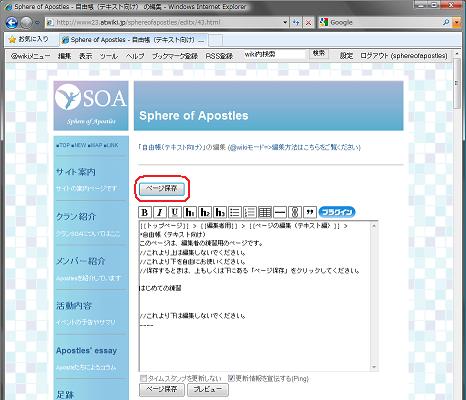Viewport: 466px width, 400px height.
Task: Expand the address bar URL dropdown arrow
Action: [x=285, y=22]
